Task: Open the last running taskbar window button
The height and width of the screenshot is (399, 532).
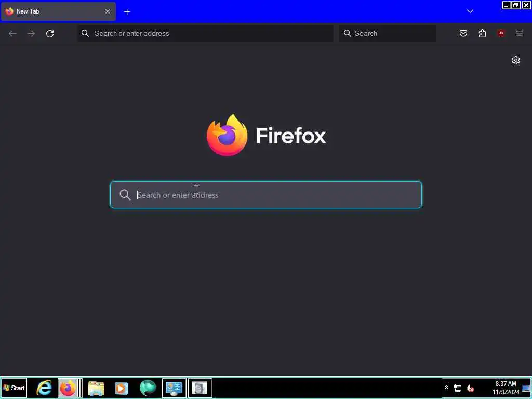Action: pyautogui.click(x=200, y=388)
